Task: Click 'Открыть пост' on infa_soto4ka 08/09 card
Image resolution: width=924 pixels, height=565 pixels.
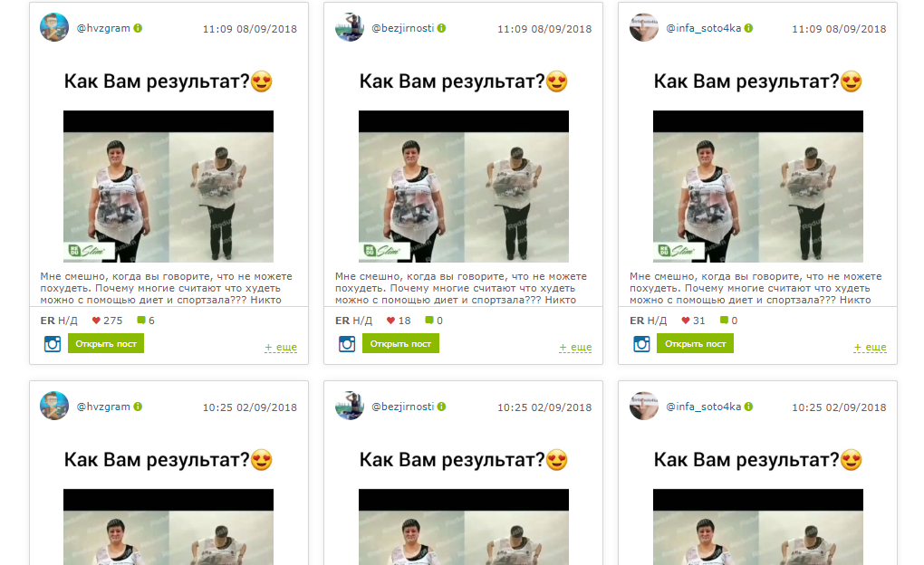Action: point(696,343)
